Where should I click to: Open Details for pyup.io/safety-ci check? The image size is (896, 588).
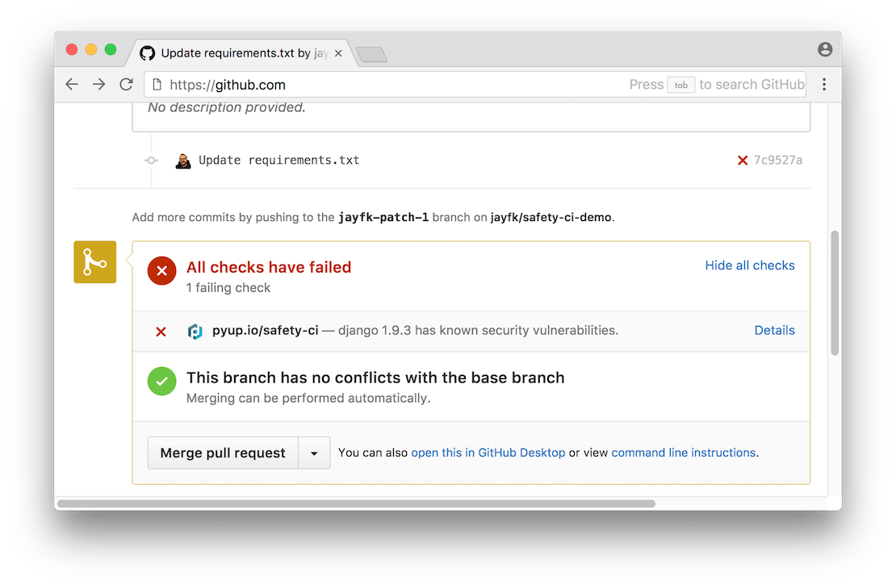point(774,331)
